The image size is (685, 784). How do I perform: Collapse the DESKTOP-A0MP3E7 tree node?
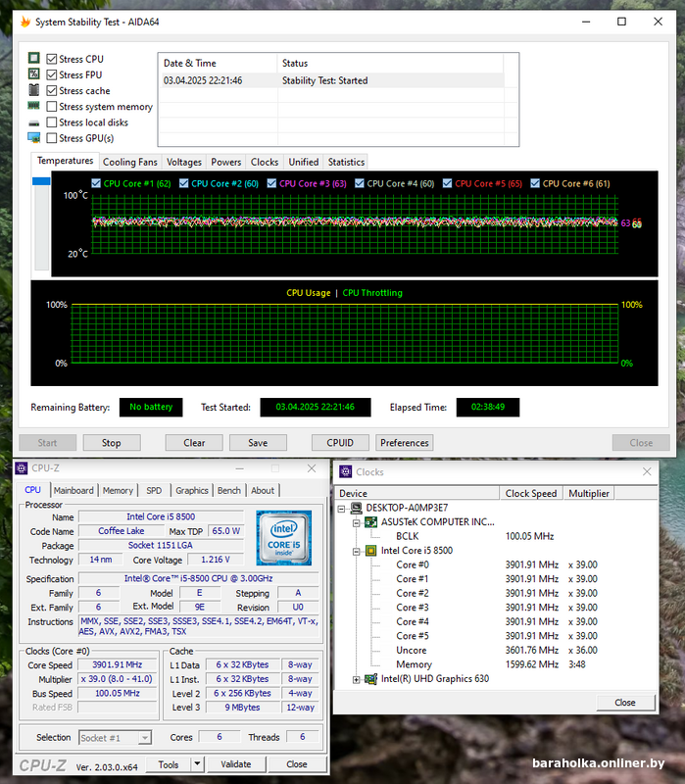[341, 509]
